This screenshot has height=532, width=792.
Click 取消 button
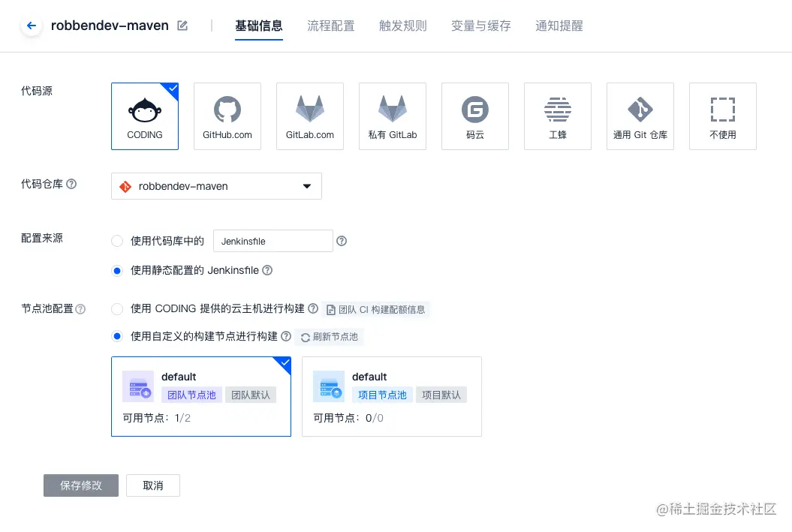(153, 485)
